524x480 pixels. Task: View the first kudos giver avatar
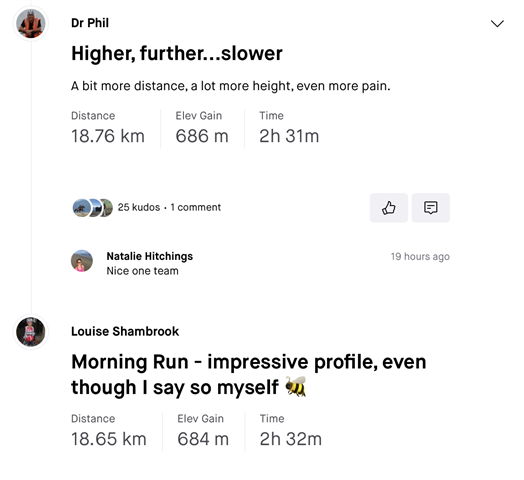pos(81,208)
